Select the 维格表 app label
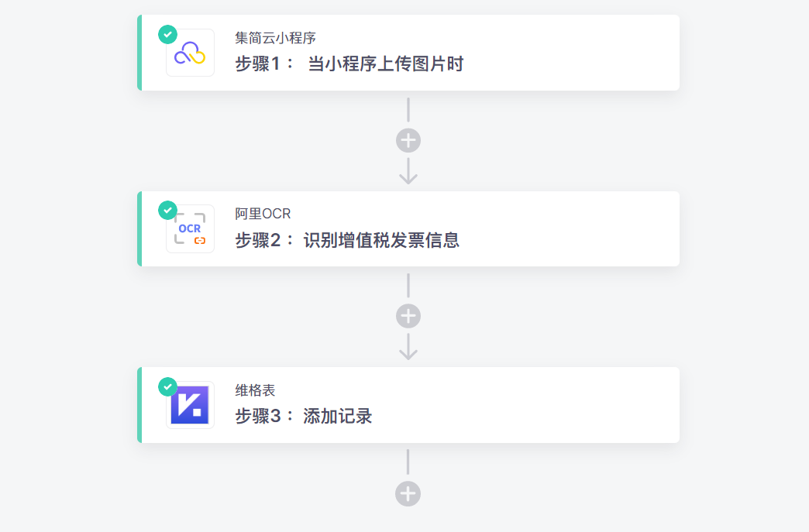 [255, 390]
